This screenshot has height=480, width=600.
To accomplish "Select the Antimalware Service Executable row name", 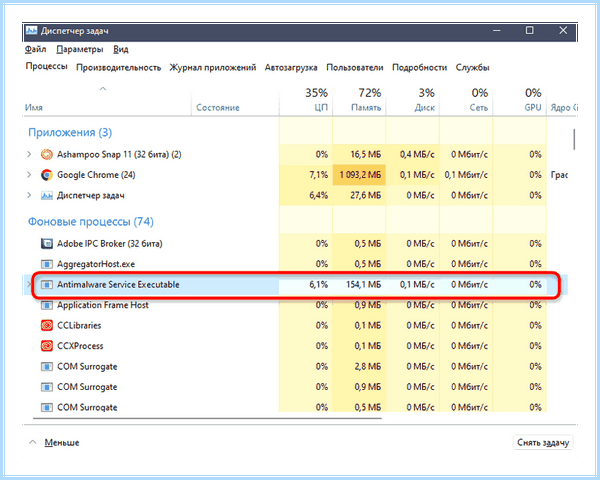I will [118, 285].
